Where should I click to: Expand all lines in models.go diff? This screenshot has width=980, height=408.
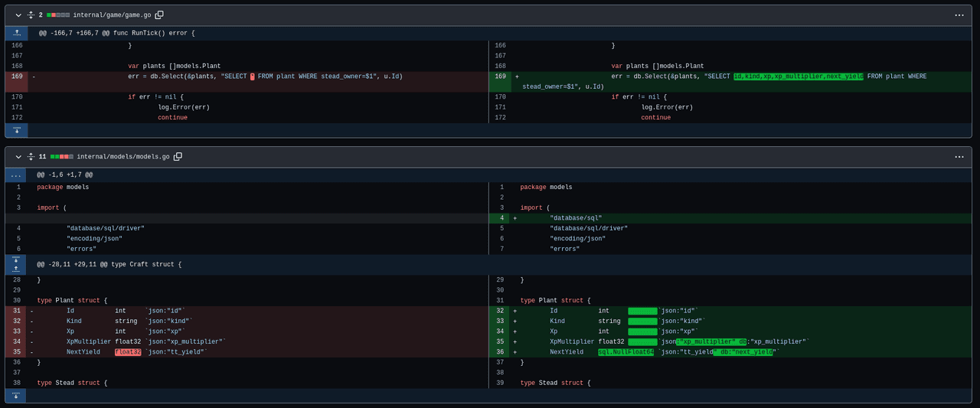point(31,156)
